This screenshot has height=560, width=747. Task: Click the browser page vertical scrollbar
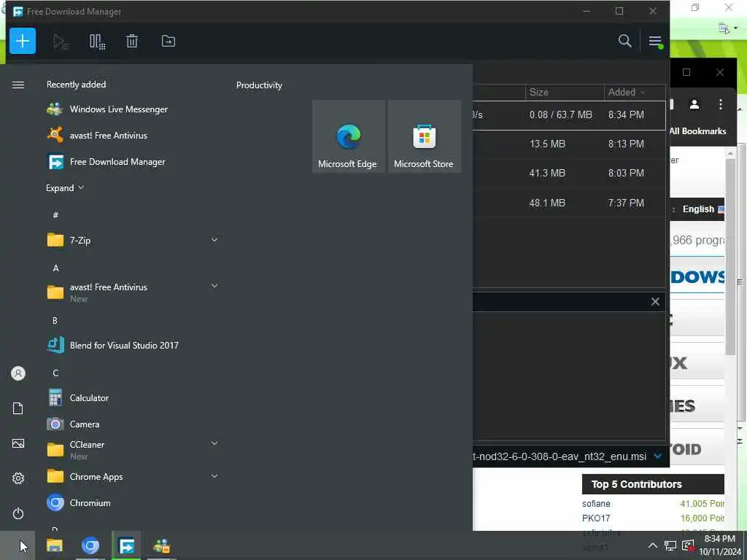tap(730, 257)
